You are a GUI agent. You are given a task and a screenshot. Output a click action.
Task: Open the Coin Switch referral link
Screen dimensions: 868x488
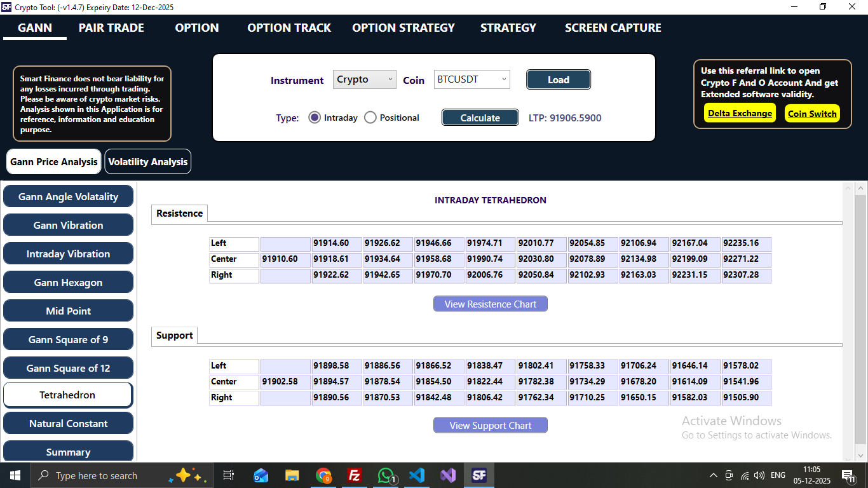(812, 113)
